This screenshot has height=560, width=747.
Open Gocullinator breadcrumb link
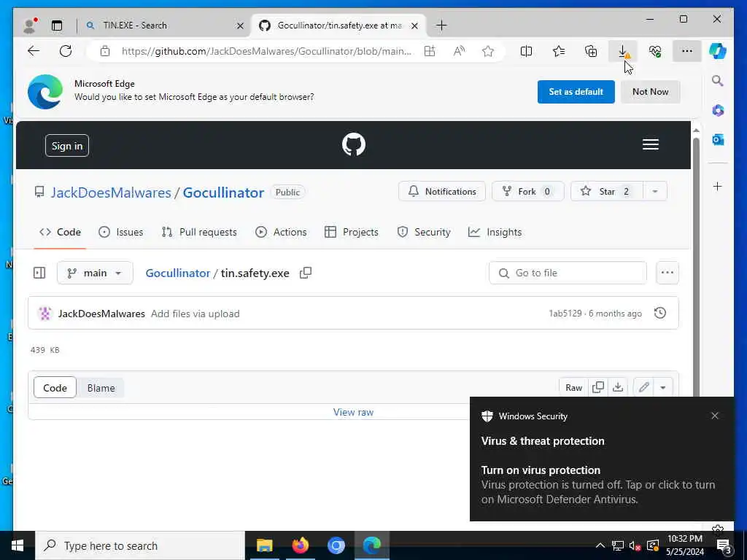coord(178,273)
